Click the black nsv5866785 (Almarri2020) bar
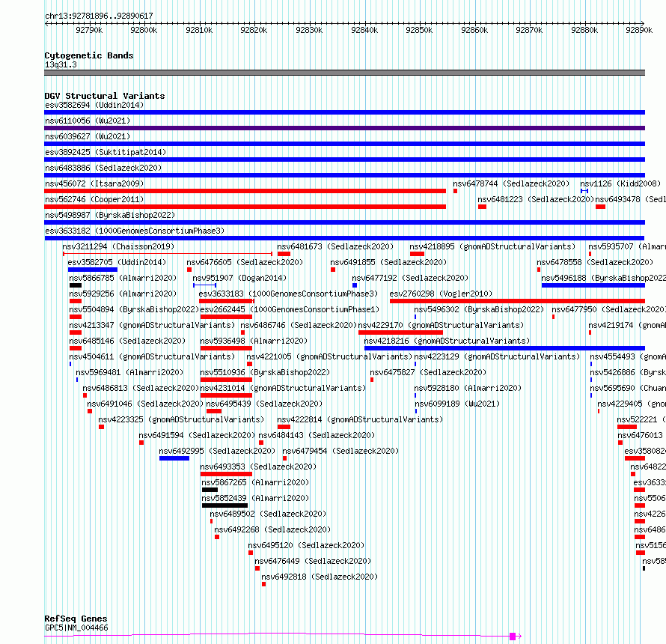The height and width of the screenshot is (644, 666). [75, 285]
